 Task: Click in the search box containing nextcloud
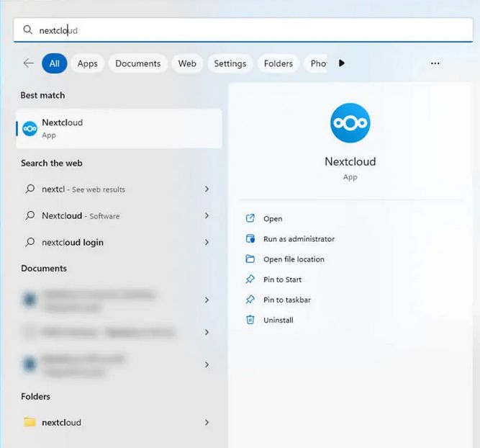(243, 30)
